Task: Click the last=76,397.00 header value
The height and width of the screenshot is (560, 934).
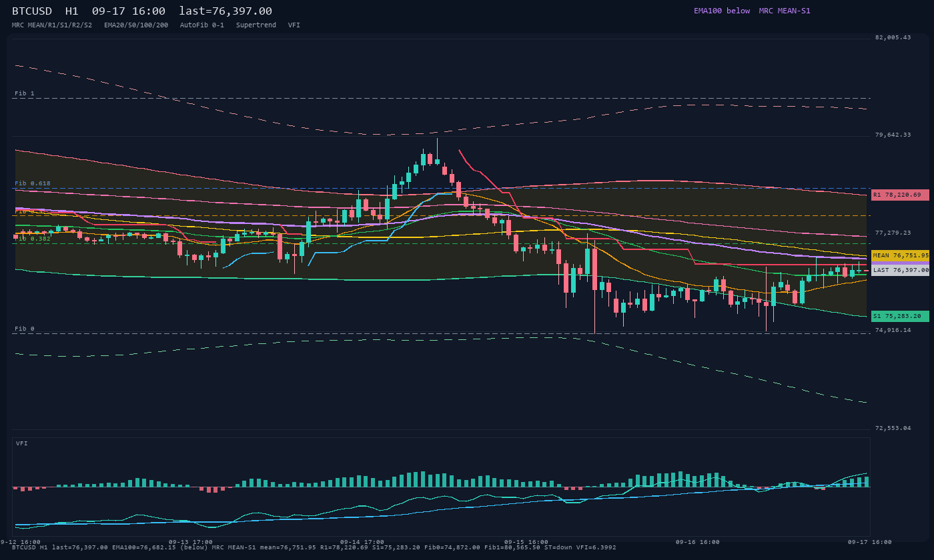Action: coord(225,11)
